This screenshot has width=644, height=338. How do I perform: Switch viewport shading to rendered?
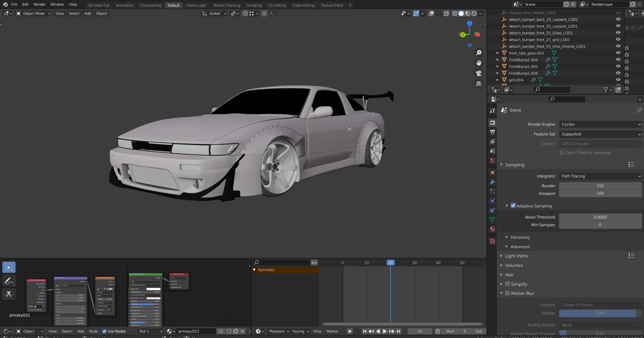pyautogui.click(x=474, y=13)
